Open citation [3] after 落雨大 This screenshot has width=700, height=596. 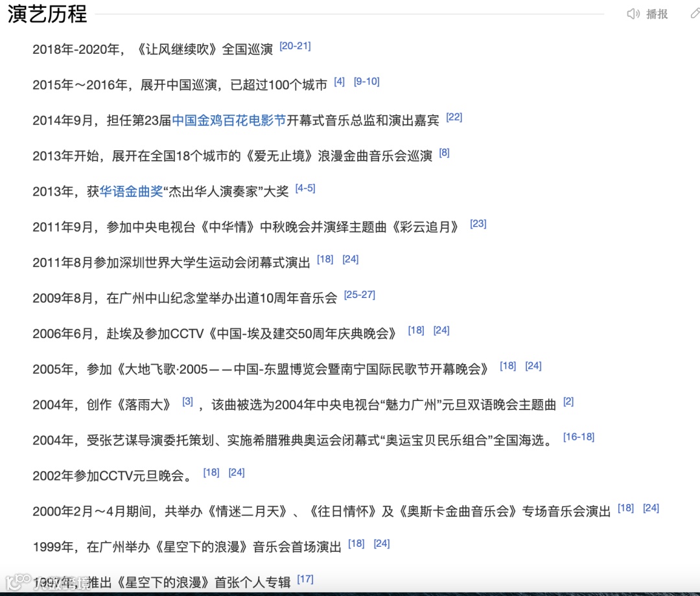click(x=187, y=402)
